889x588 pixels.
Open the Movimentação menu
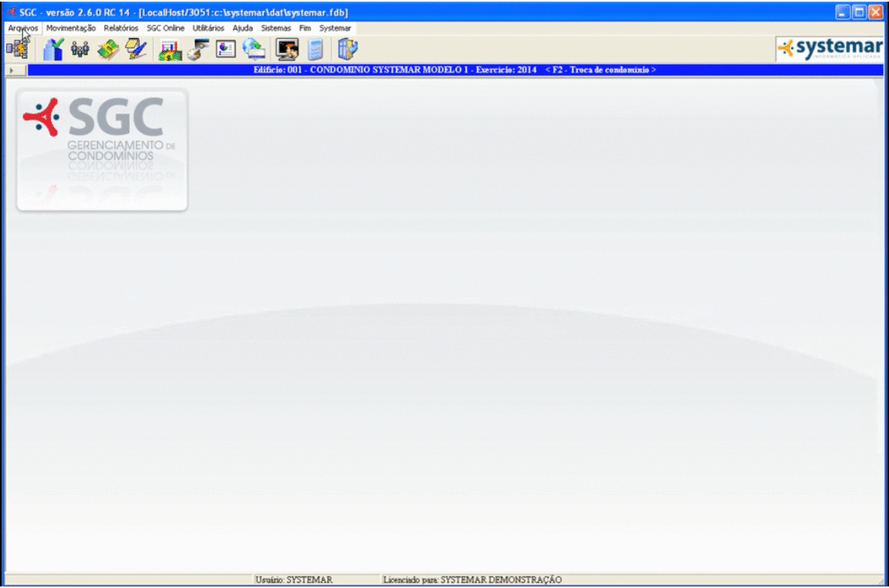71,28
